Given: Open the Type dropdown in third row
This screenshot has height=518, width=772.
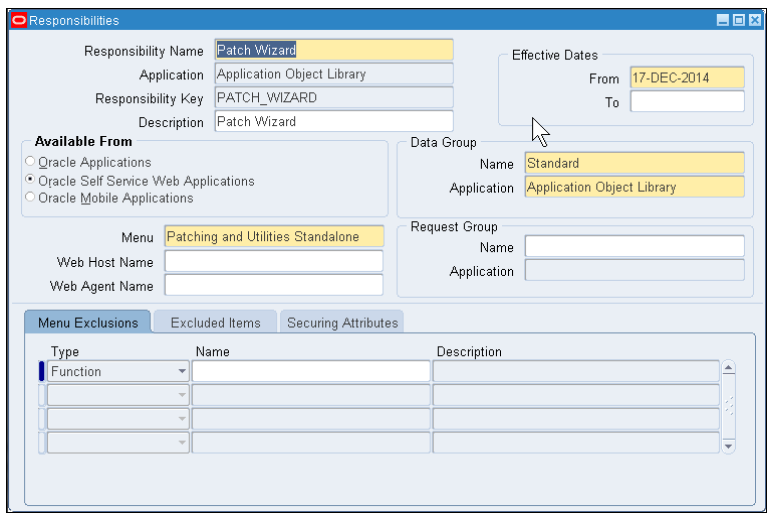Looking at the screenshot, I should point(182,419).
